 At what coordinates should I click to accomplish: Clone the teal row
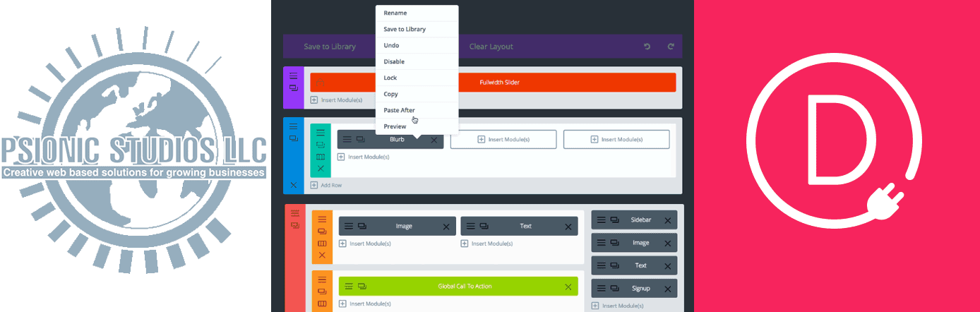coord(321,145)
